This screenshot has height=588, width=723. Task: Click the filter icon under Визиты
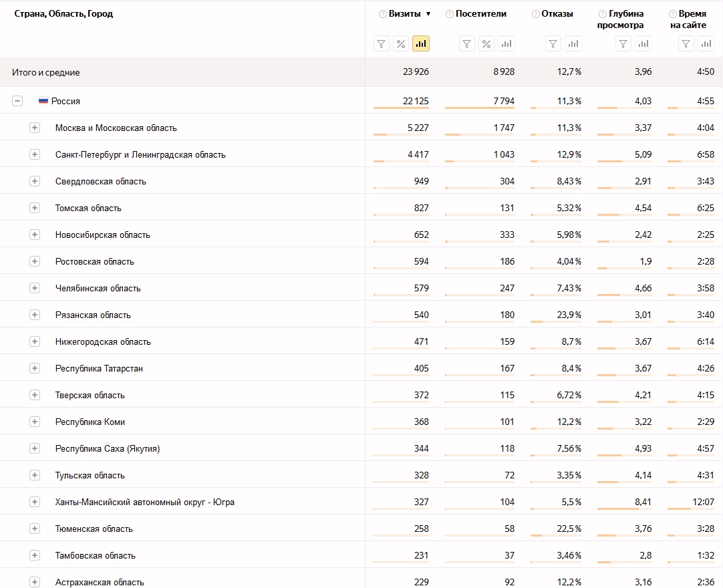tap(382, 44)
